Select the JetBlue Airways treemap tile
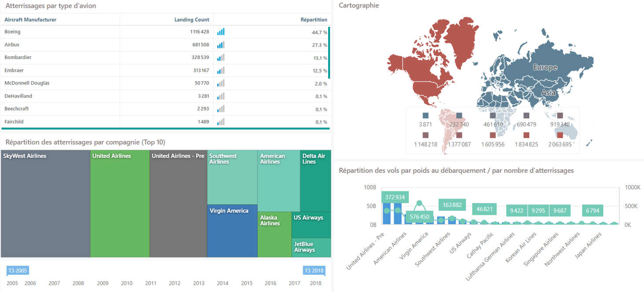644x292 pixels. click(x=311, y=248)
